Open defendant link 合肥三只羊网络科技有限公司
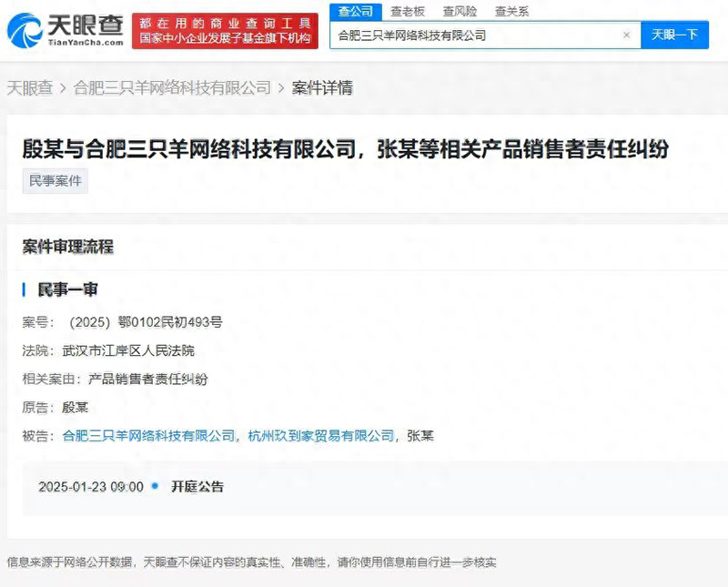The width and height of the screenshot is (728, 587). (x=148, y=436)
